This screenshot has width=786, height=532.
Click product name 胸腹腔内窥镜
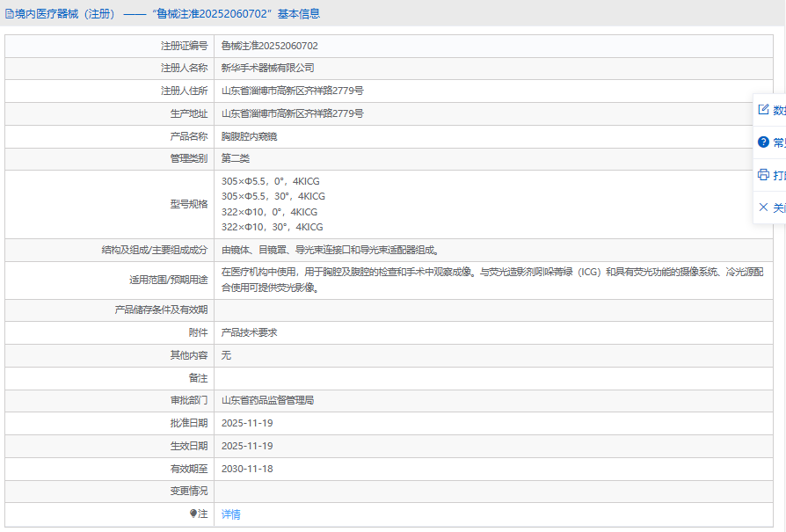click(249, 136)
